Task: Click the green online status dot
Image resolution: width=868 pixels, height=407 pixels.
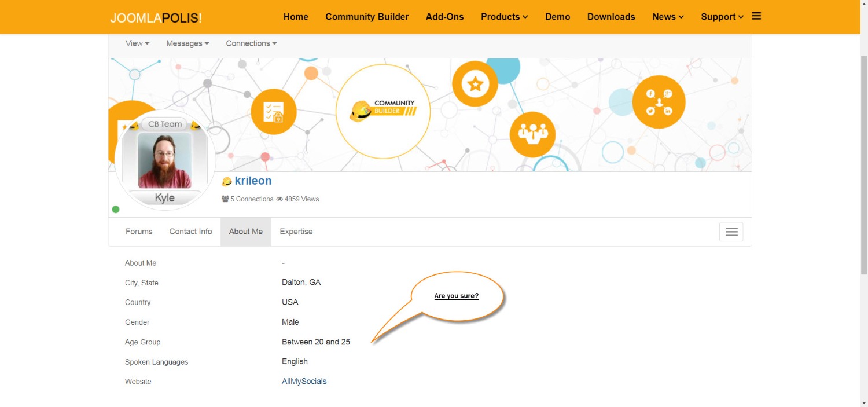Action: (x=116, y=210)
